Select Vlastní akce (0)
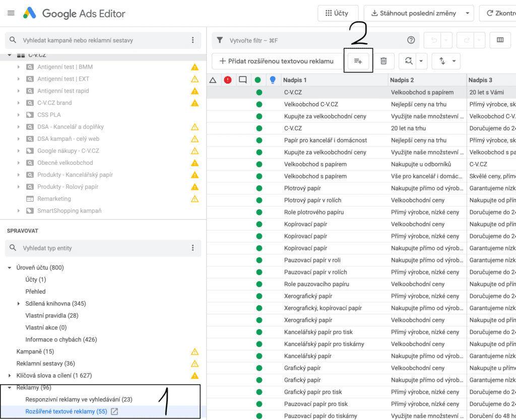Screen dimensions: 516x420 (46, 327)
